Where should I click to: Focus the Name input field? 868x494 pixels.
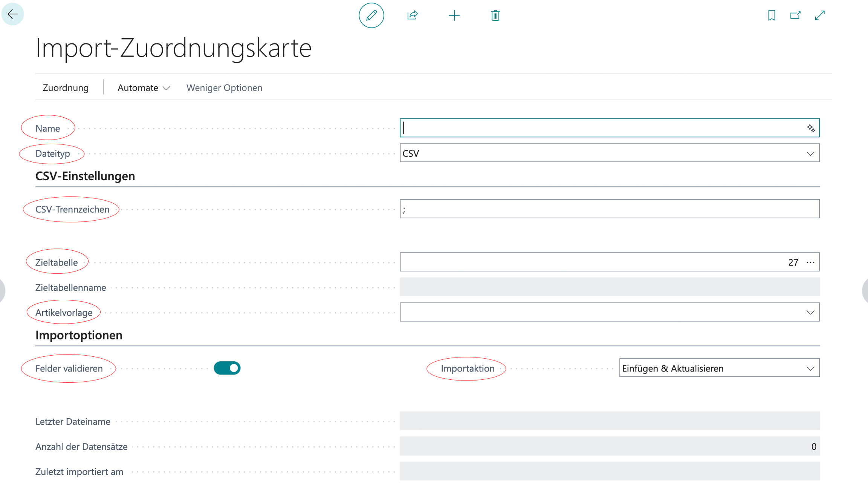[x=610, y=128]
